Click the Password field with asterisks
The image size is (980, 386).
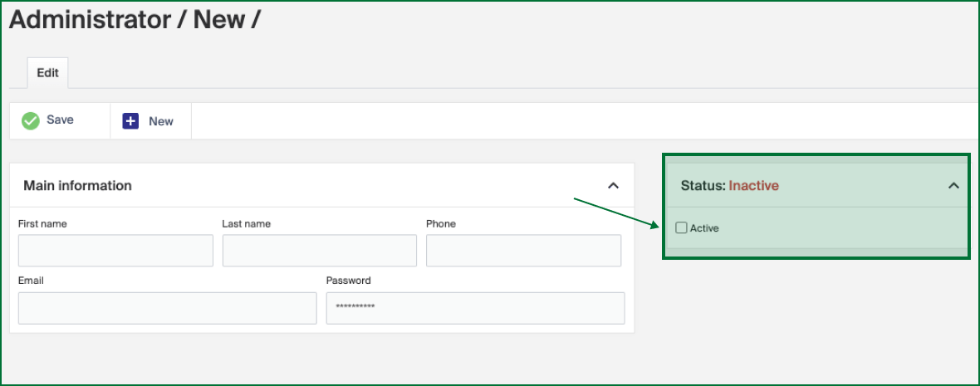click(475, 308)
